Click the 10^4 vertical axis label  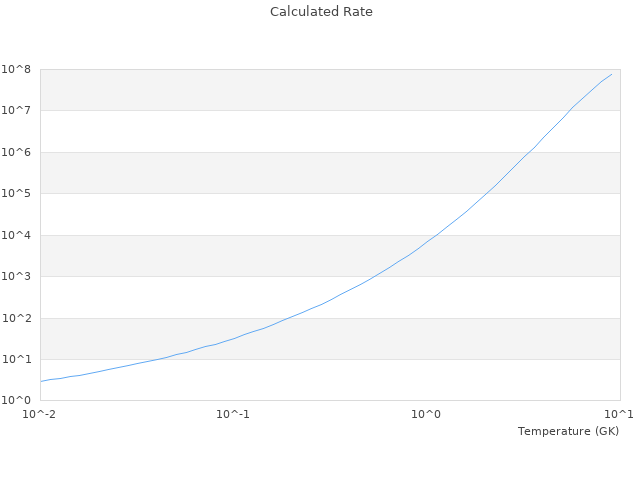(18, 235)
